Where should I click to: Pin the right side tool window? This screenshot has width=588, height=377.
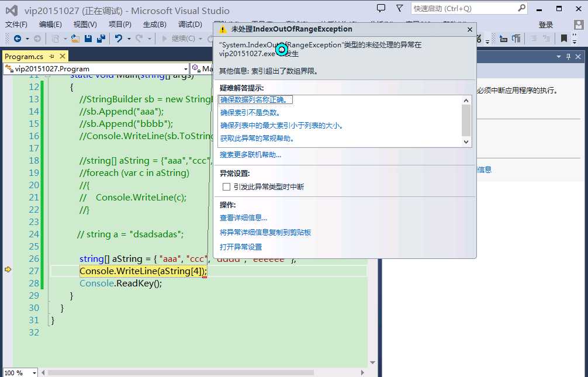[x=569, y=57]
